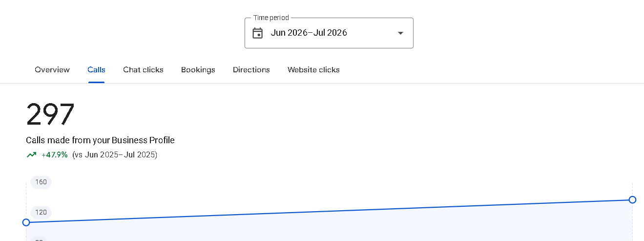Click the Time period field label
The image size is (644, 241).
pos(271,18)
